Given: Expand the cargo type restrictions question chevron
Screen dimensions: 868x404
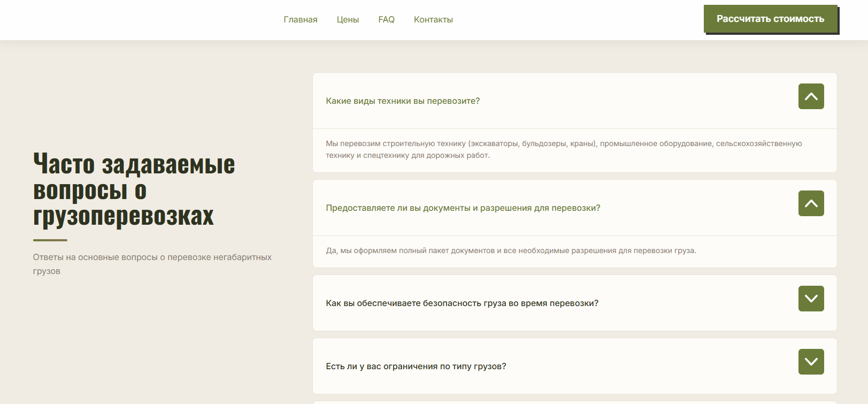Looking at the screenshot, I should click(x=811, y=362).
